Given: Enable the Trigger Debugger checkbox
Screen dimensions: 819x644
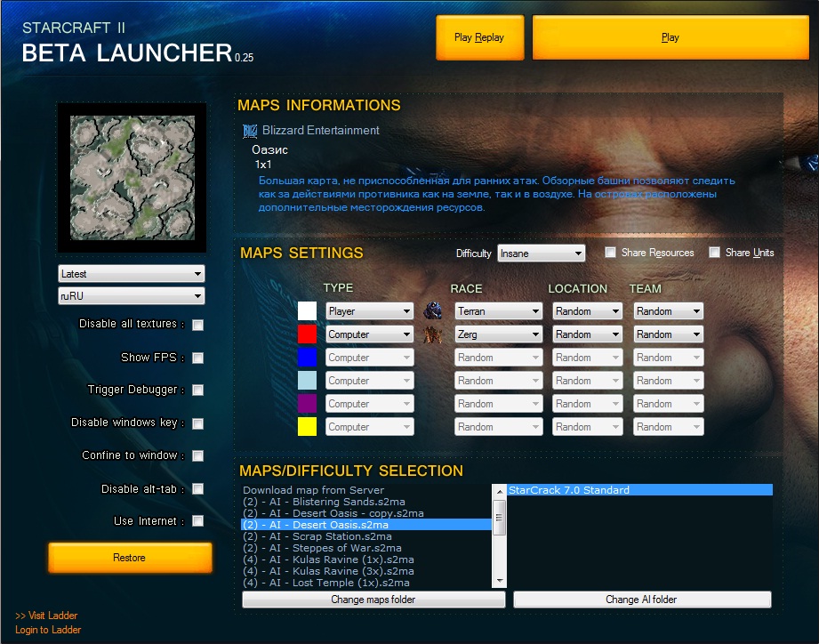Looking at the screenshot, I should click(x=198, y=390).
